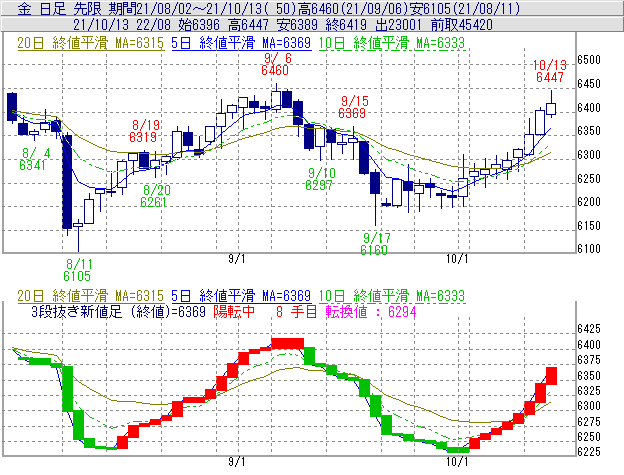Screen dimensions: 624x475
Task: Click the lower chart 5日 終値平滑 MA=6369 legend
Action: tap(241, 296)
